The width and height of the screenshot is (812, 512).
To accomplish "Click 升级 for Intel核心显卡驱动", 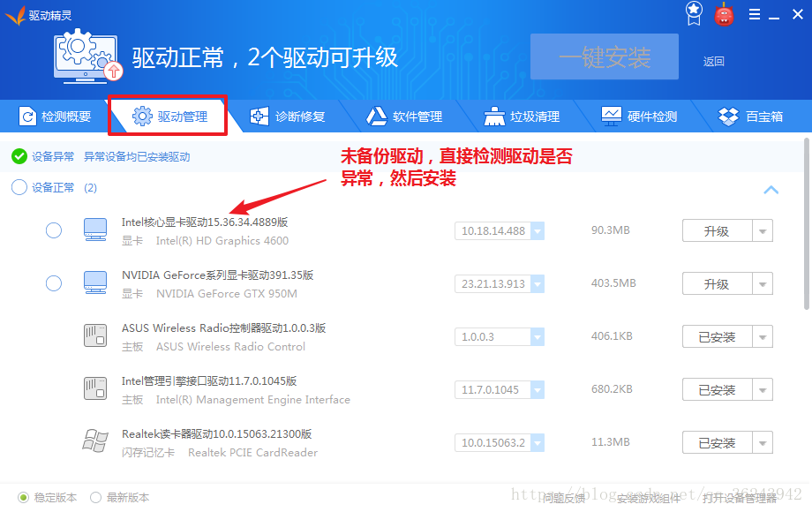I will pyautogui.click(x=718, y=231).
